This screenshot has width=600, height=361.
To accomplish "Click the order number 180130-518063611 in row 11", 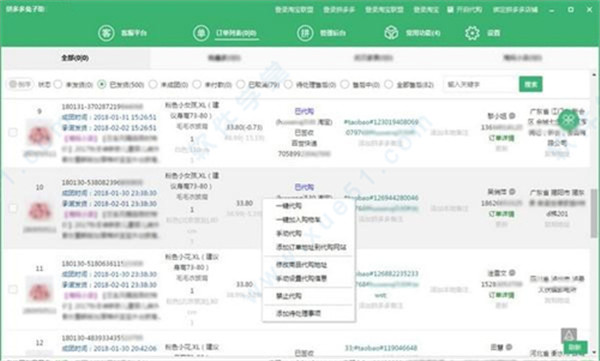I will tap(102, 263).
